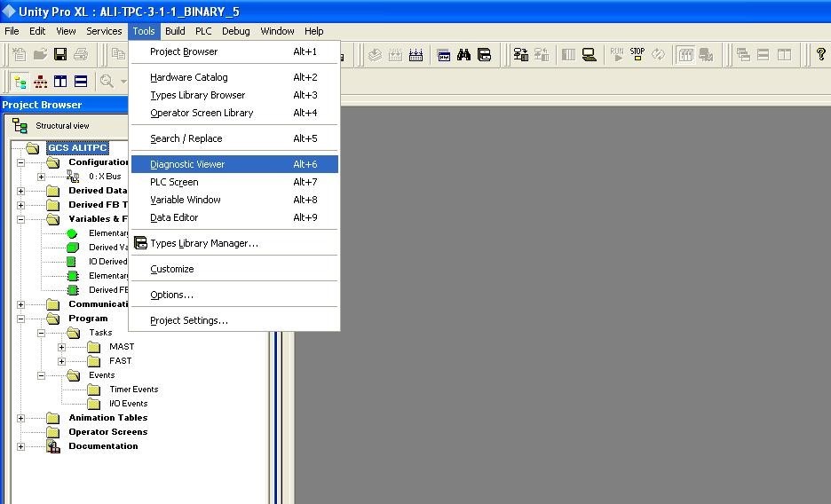Viewport: 831px width, 504px height.
Task: Select the Structural view toolbar icon
Action: [x=20, y=82]
